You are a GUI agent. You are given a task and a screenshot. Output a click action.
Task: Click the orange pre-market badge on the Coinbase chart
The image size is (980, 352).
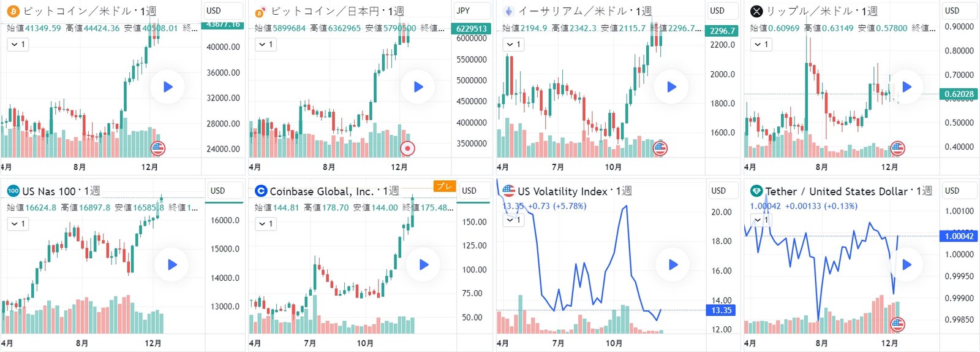[445, 186]
